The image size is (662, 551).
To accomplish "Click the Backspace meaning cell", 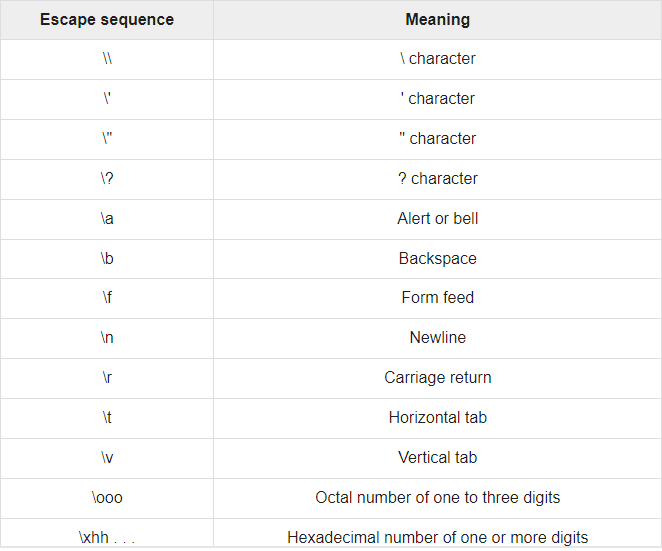I will tap(437, 258).
